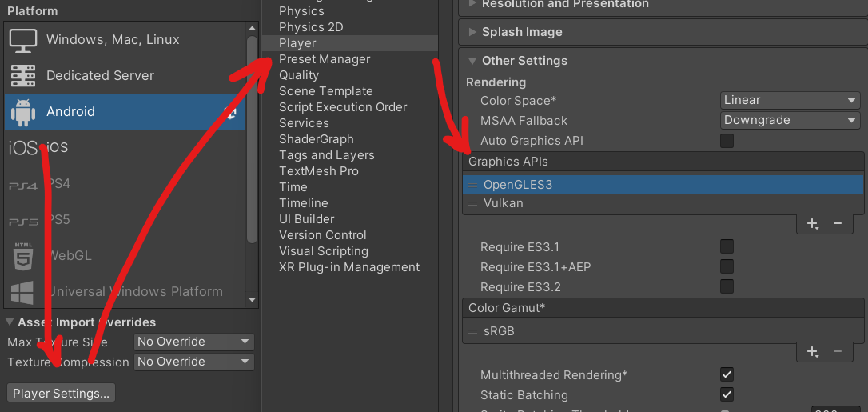The image size is (868, 412).
Task: Open Physics 2D settings category
Action: coord(311,27)
